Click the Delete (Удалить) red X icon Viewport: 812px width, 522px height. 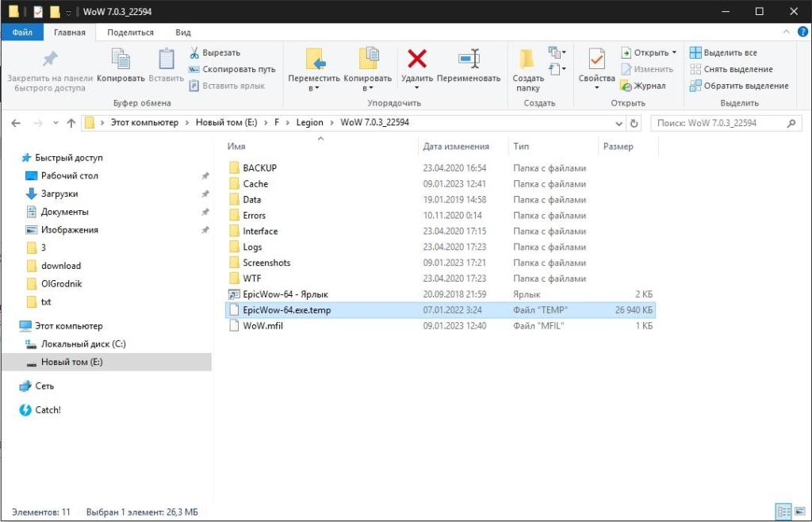point(416,59)
